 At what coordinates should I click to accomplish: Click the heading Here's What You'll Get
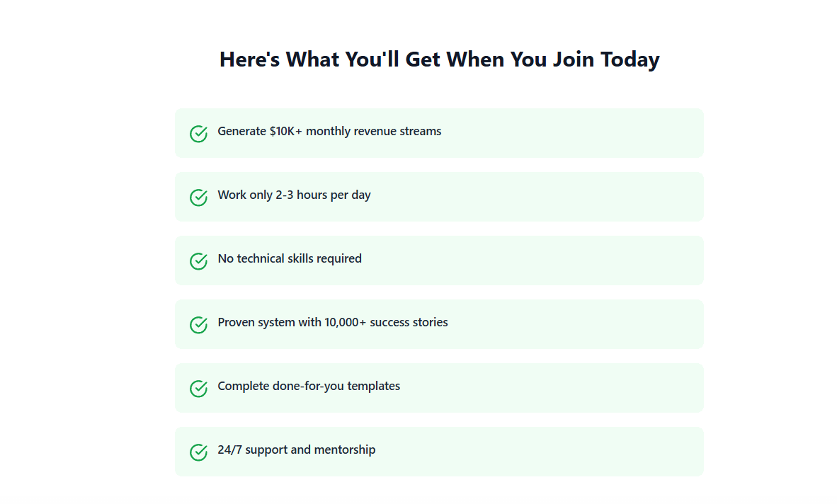pyautogui.click(x=439, y=59)
